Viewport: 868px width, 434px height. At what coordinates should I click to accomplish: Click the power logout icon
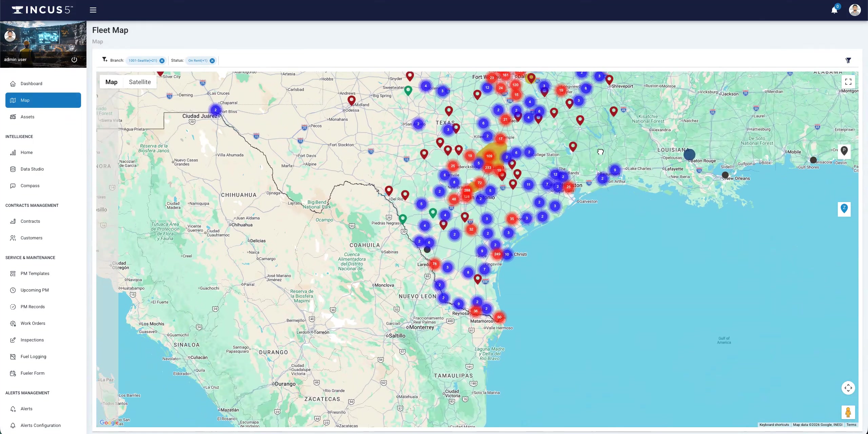74,59
